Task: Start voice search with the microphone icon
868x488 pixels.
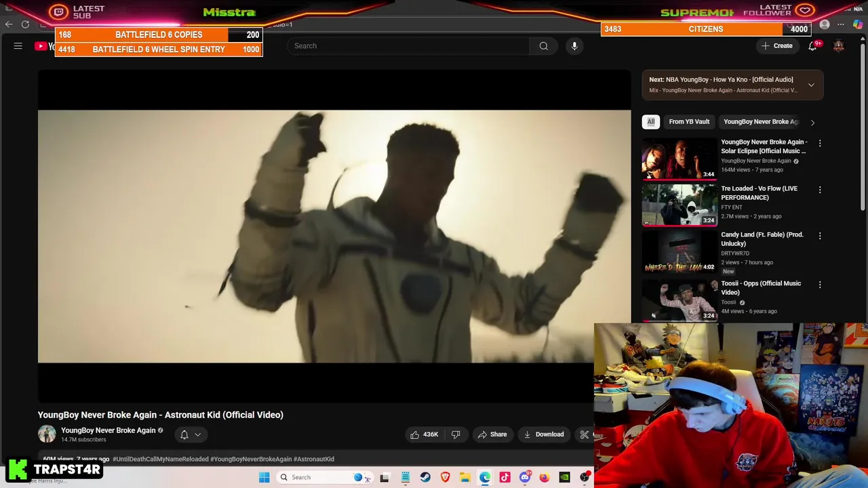Action: (574, 46)
